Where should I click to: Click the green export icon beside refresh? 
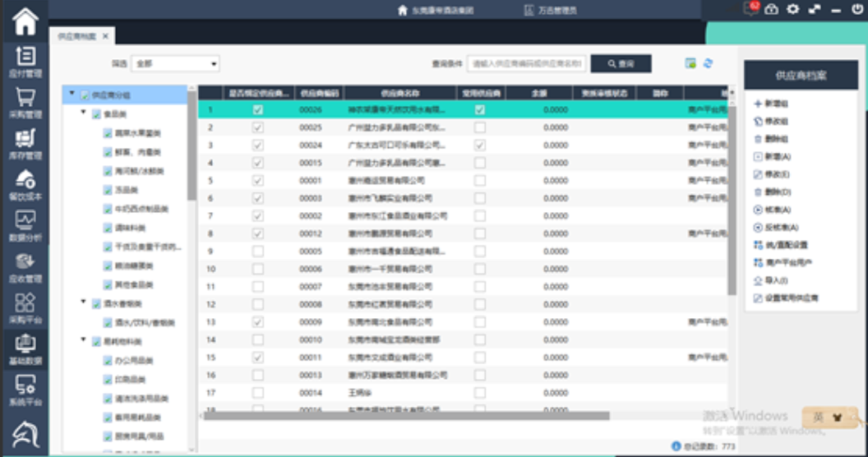coord(690,63)
